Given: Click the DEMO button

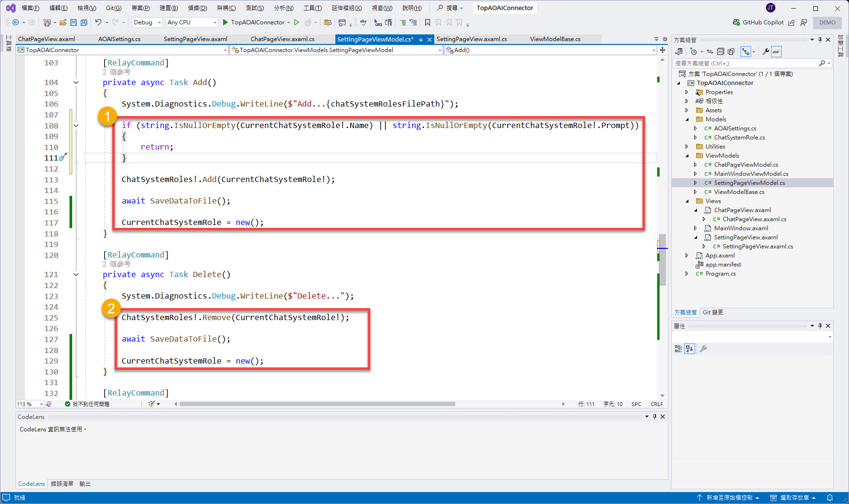Looking at the screenshot, I should tap(828, 22).
